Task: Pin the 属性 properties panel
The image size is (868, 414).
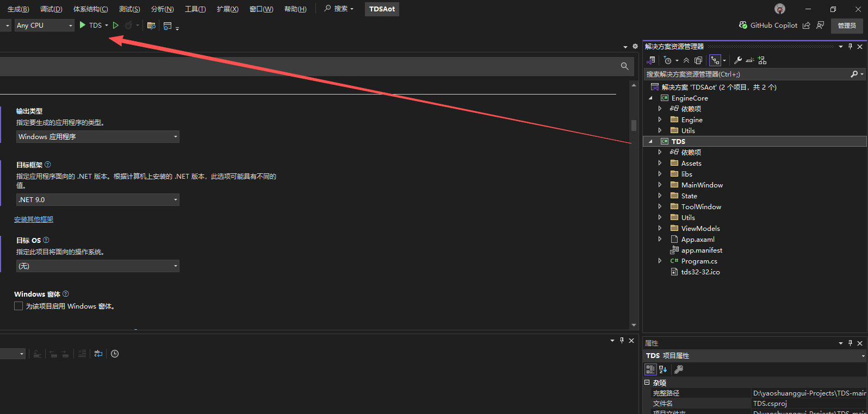Action: click(850, 343)
